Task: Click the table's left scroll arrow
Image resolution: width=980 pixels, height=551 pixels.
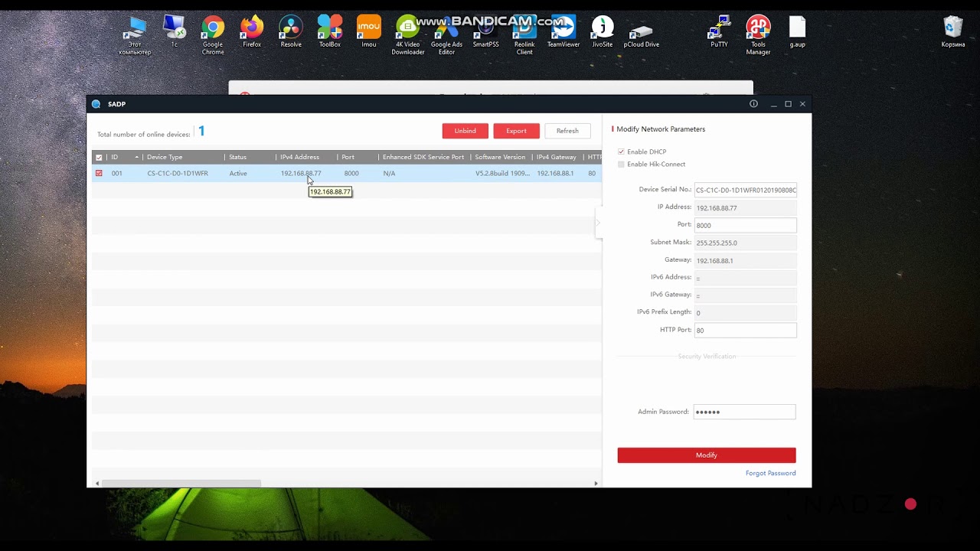Action: click(96, 484)
